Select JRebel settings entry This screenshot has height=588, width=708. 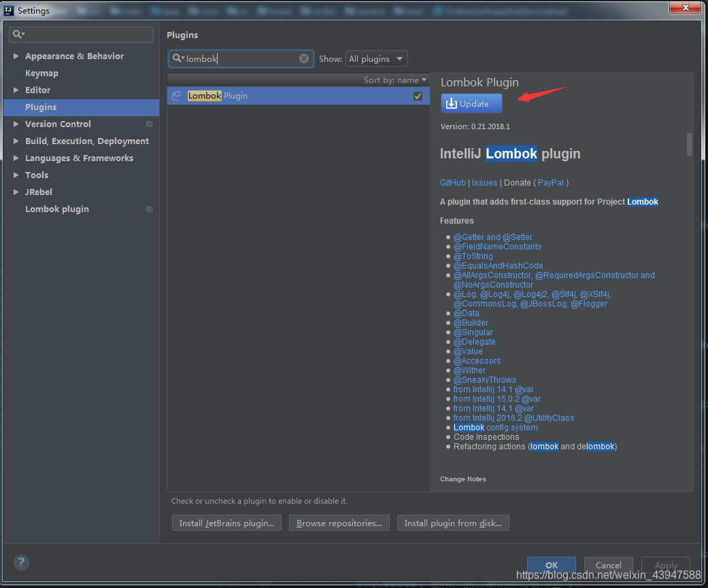38,192
